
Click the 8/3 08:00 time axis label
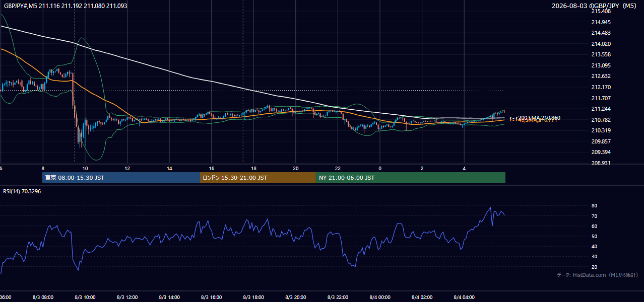43,297
